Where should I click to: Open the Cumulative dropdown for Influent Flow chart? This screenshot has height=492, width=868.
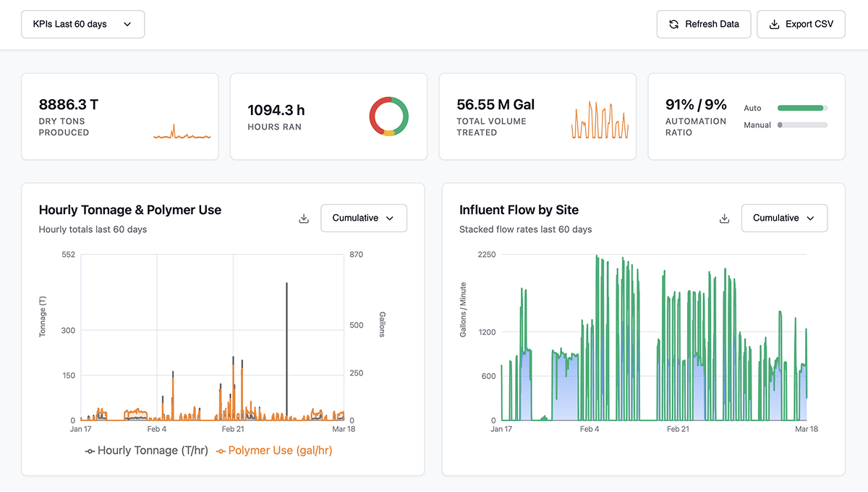pos(784,218)
